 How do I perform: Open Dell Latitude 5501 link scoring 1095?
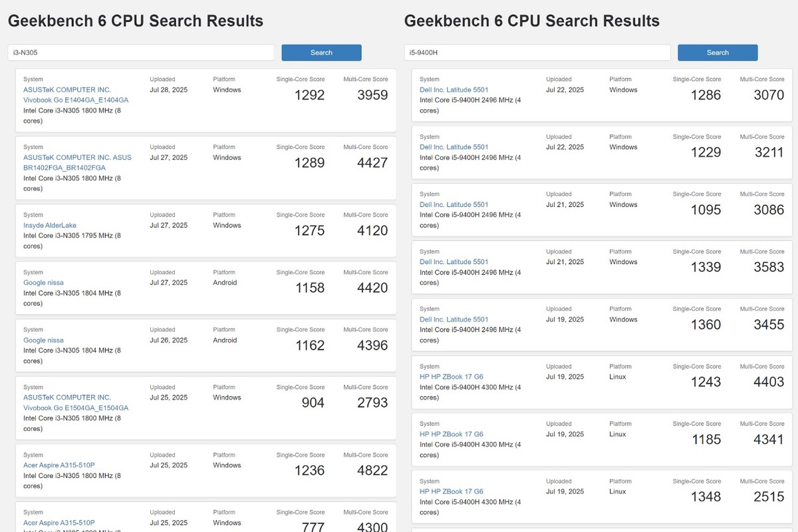coord(454,205)
